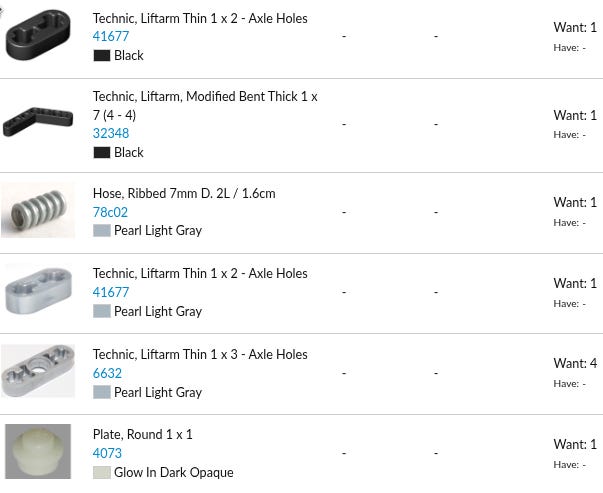
Task: Open the 41677 link for Pearl Light Gray liftarm
Action: pyautogui.click(x=111, y=292)
